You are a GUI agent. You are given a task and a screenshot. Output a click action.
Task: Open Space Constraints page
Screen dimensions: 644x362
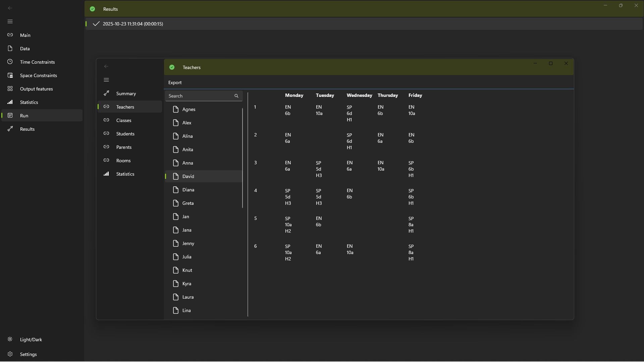(38, 75)
